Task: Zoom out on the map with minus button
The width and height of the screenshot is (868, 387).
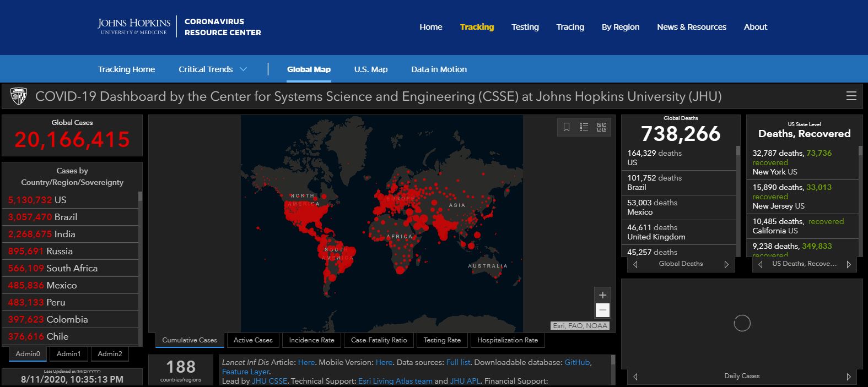Action: coord(602,310)
